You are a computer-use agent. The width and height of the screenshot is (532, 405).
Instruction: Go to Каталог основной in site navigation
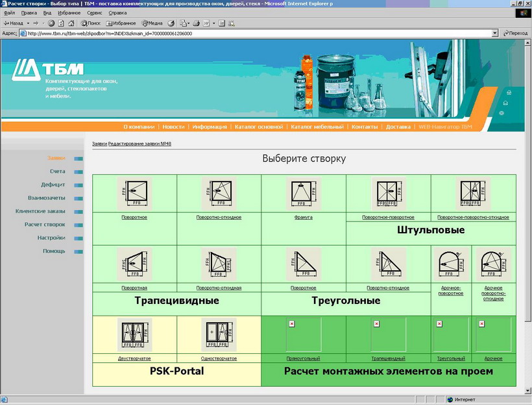259,127
